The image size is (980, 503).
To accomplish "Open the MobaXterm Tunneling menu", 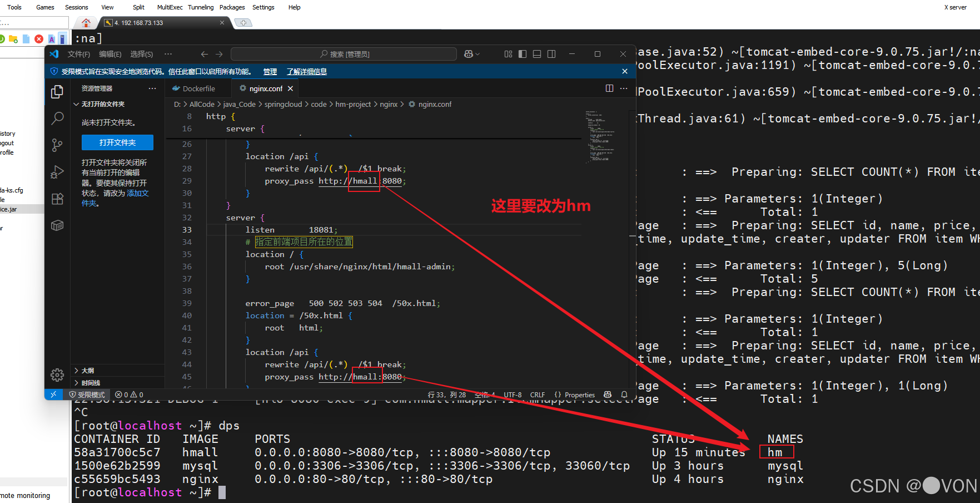I will [x=201, y=7].
